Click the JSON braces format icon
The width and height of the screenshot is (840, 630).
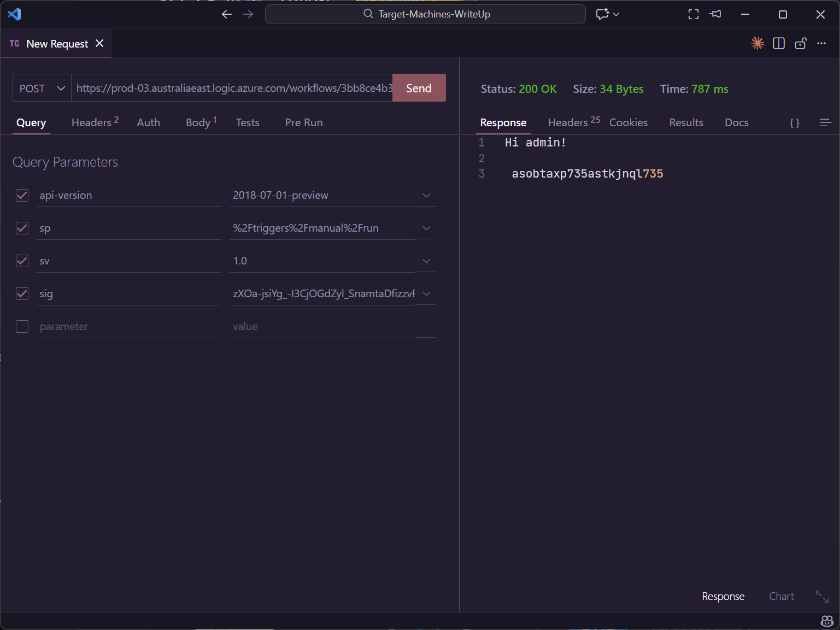[795, 123]
